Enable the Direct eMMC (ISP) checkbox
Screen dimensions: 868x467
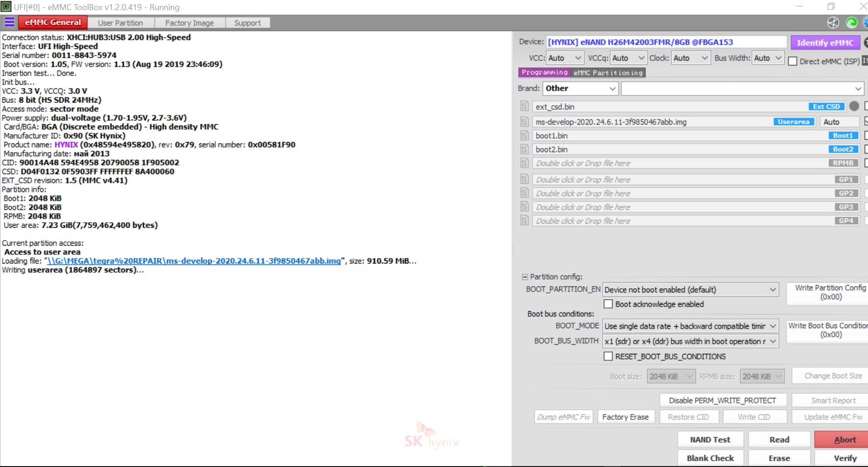[x=792, y=61]
